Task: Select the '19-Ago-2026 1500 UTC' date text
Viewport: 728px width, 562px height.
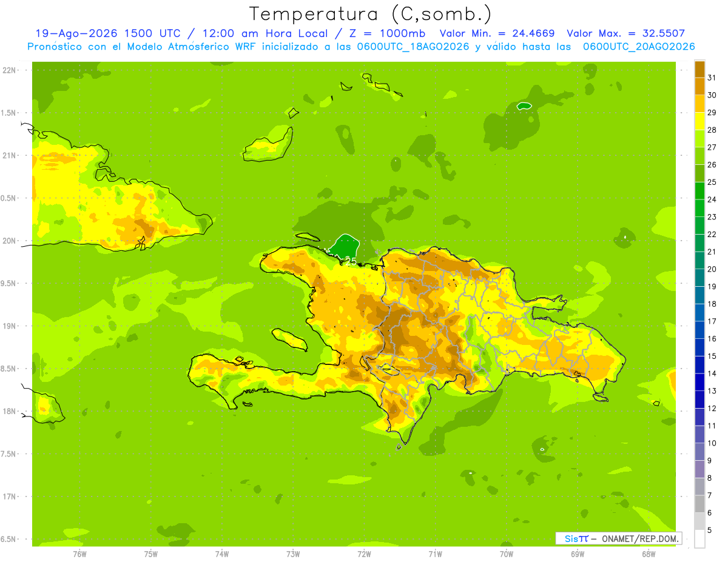Action: click(107, 34)
